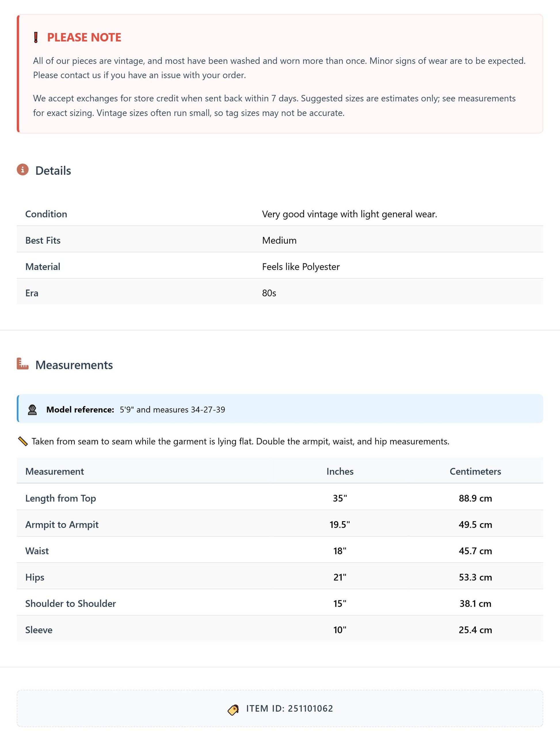
Task: Click the yellow measuring ruler emoji
Action: coord(23,441)
